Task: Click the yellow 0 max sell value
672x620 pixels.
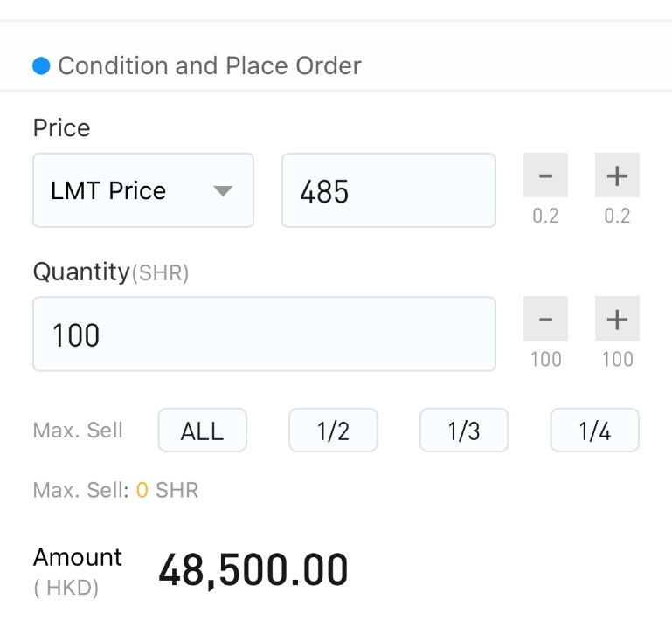Action: click(142, 490)
